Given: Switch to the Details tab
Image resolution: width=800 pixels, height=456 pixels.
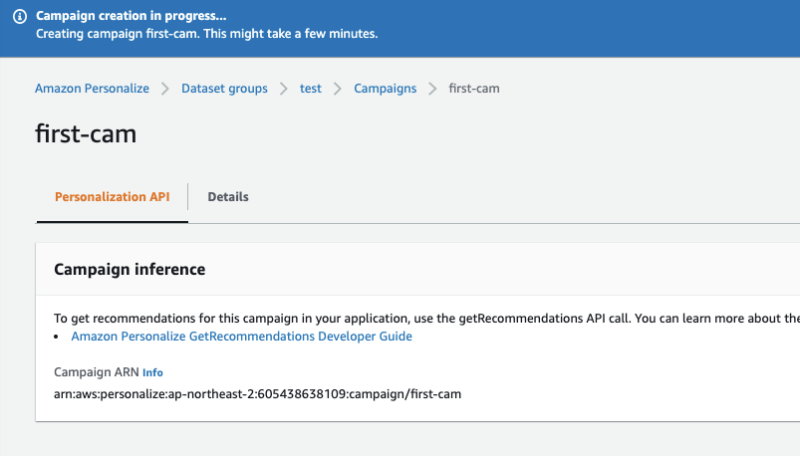Looking at the screenshot, I should (228, 197).
